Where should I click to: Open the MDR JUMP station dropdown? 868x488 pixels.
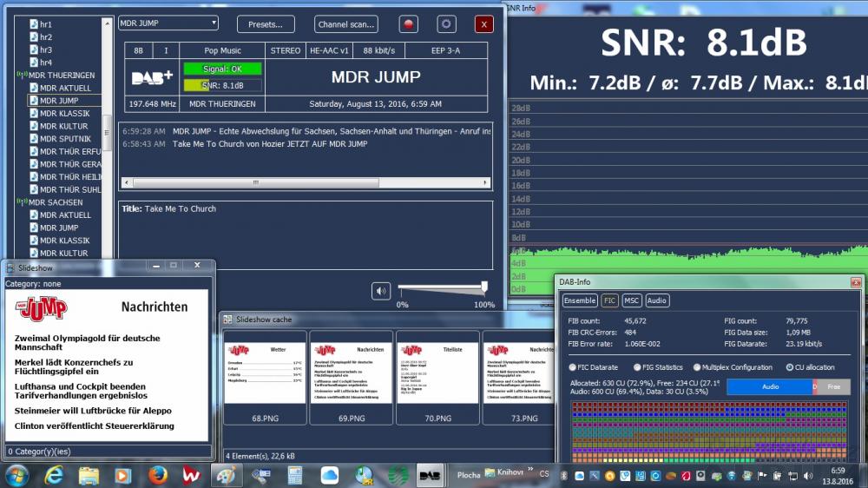pyautogui.click(x=214, y=23)
